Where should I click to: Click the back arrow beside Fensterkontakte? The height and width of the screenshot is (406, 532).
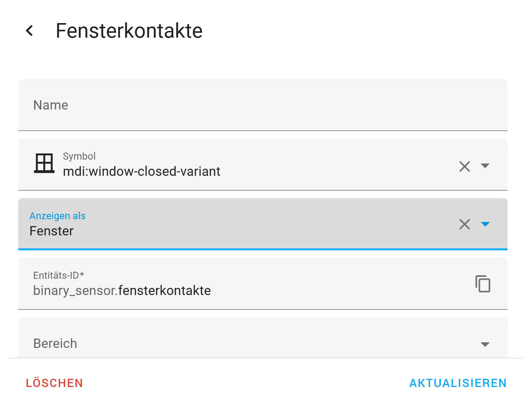coord(29,31)
